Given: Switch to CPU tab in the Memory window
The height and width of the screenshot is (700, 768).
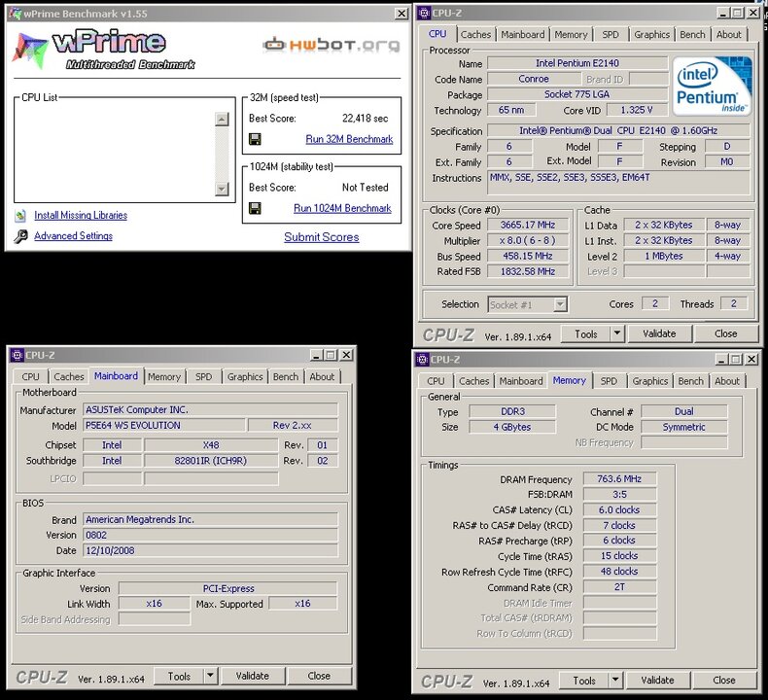Looking at the screenshot, I should (x=436, y=381).
